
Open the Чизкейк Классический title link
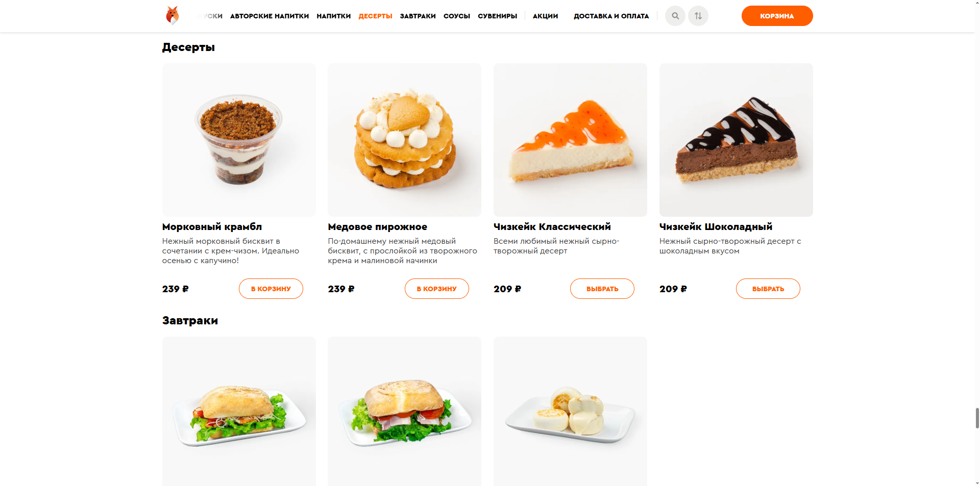pos(552,226)
